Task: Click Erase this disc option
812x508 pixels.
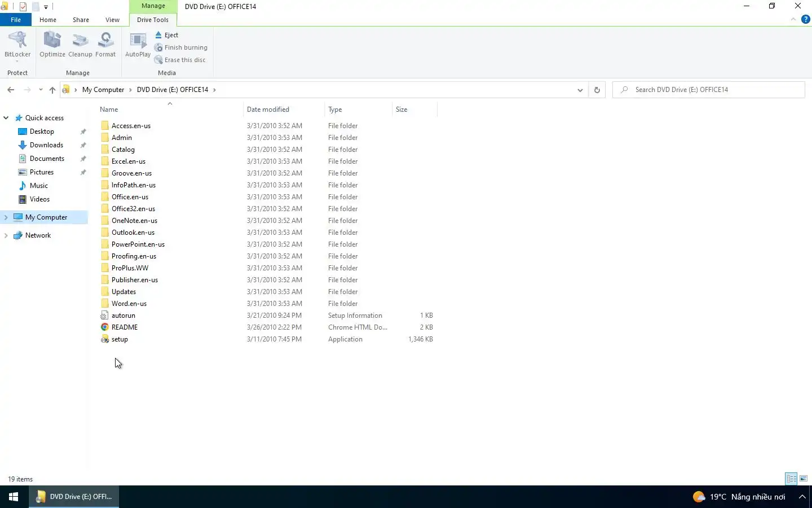Action: tap(180, 60)
